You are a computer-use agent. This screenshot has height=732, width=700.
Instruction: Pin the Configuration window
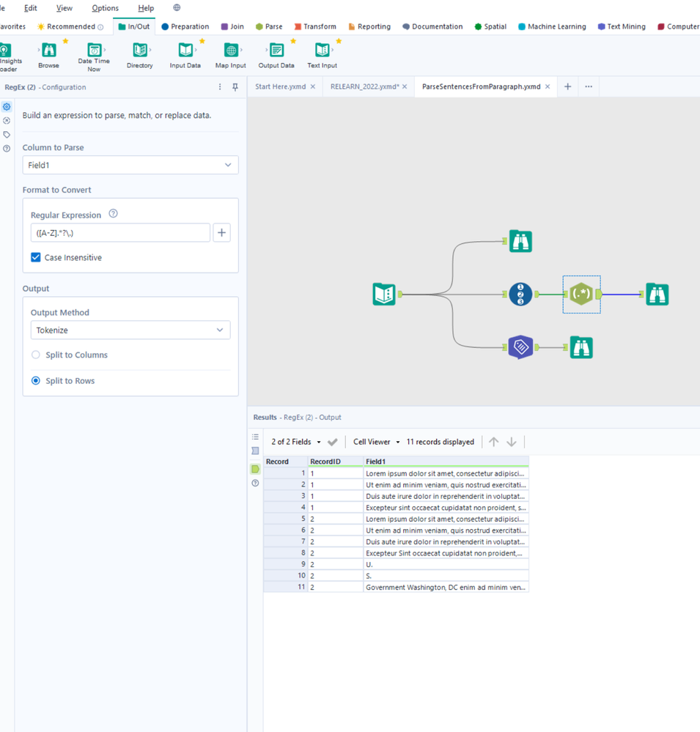point(235,87)
